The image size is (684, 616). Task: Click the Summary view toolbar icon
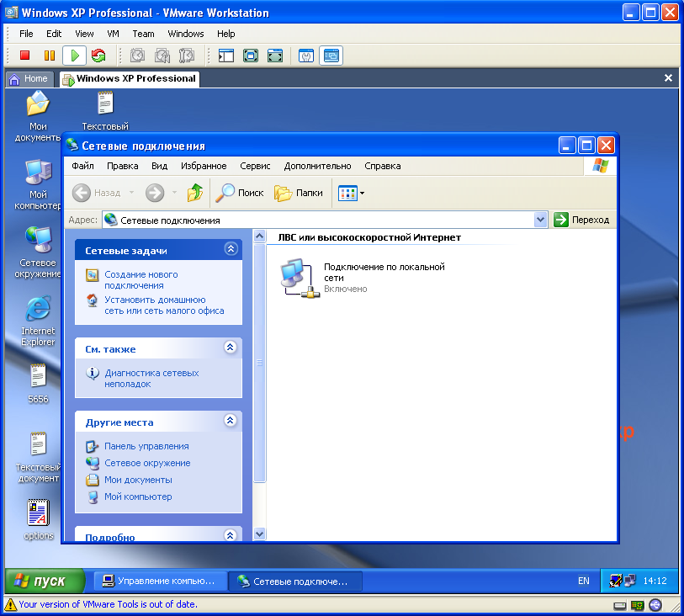coord(306,56)
